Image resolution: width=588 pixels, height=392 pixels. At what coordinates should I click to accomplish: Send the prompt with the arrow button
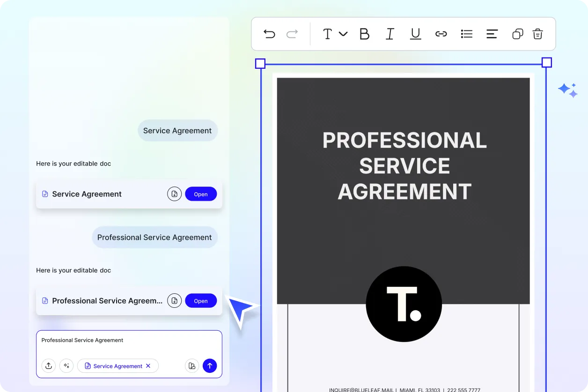pyautogui.click(x=210, y=366)
